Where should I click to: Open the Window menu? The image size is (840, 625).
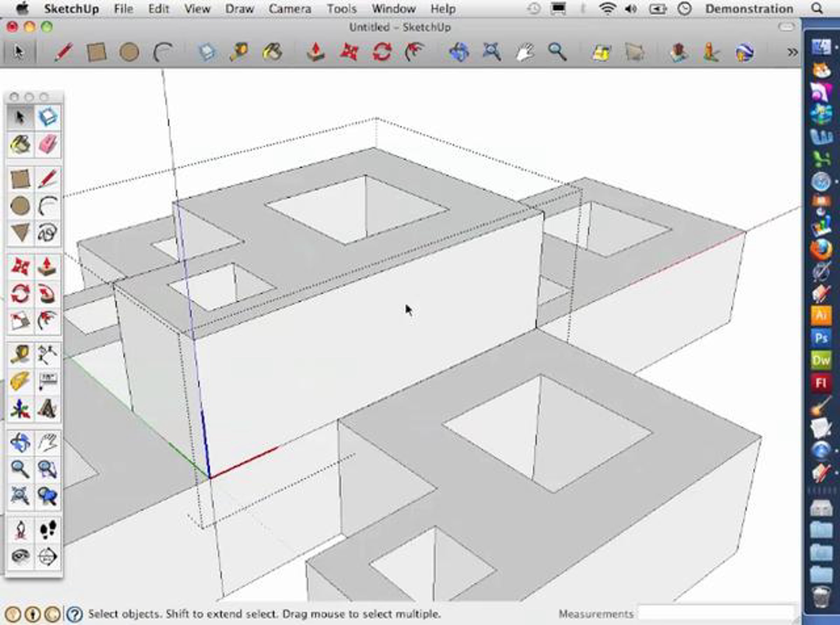pyautogui.click(x=394, y=9)
